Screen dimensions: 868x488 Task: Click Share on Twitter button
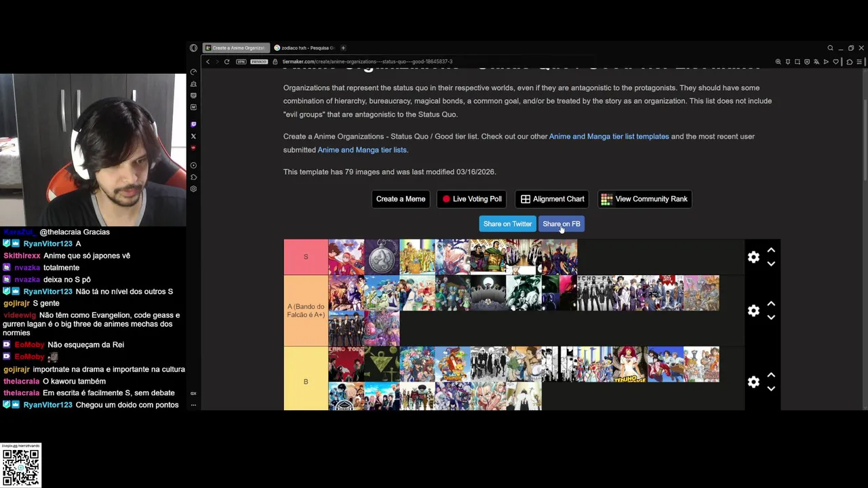pyautogui.click(x=507, y=224)
